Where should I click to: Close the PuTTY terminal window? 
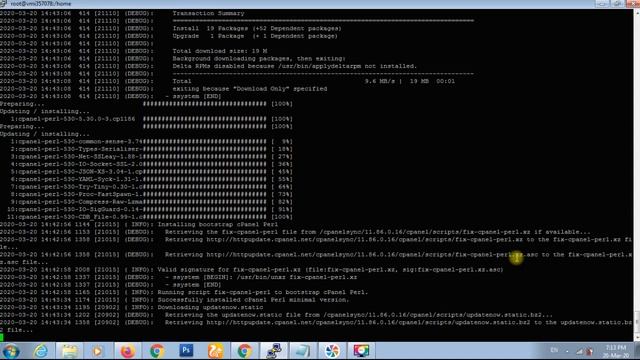[632, 4]
